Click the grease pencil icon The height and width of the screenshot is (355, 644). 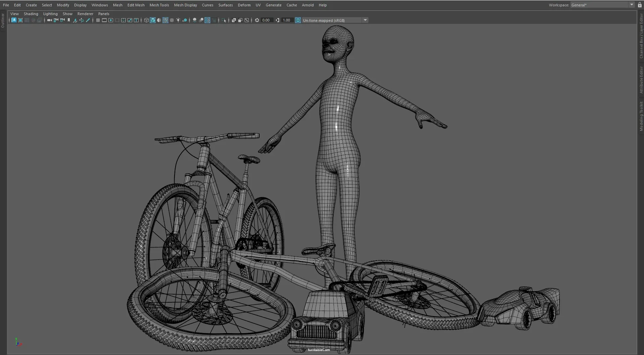pyautogui.click(x=88, y=20)
